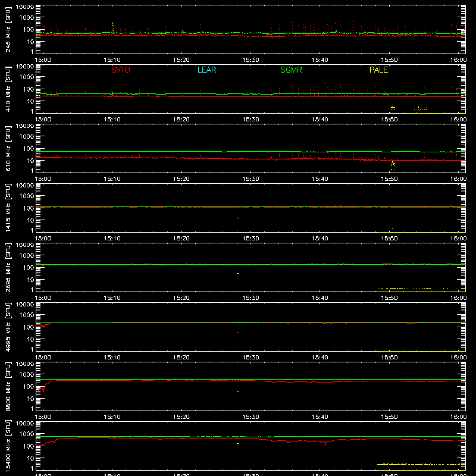476x476 pixels.
Task: Click the yellow PALE station label
Action: [x=378, y=70]
